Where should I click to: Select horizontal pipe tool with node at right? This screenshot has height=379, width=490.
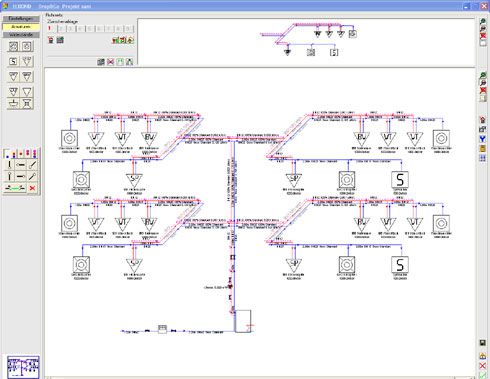click(21, 176)
